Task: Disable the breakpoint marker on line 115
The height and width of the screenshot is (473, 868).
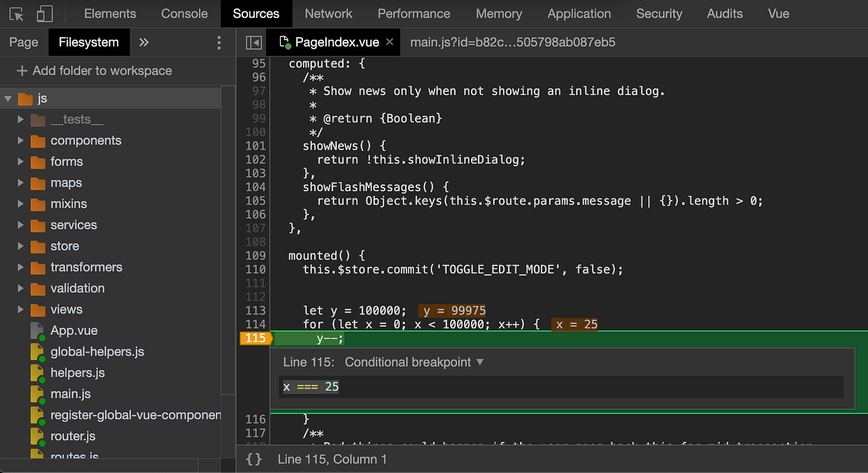Action: tap(255, 338)
